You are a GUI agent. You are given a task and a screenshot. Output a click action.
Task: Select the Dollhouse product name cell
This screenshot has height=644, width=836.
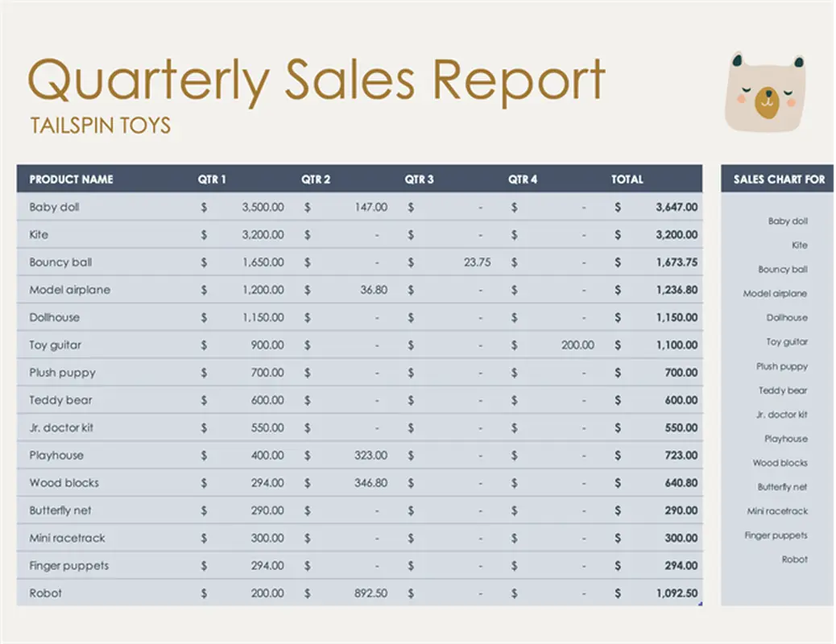[x=54, y=318]
